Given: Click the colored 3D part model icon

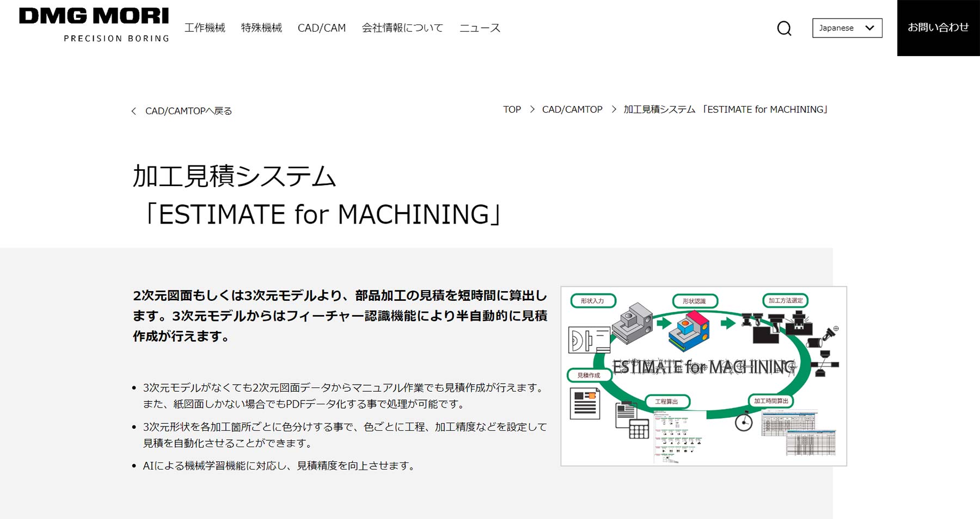Looking at the screenshot, I should 689,331.
